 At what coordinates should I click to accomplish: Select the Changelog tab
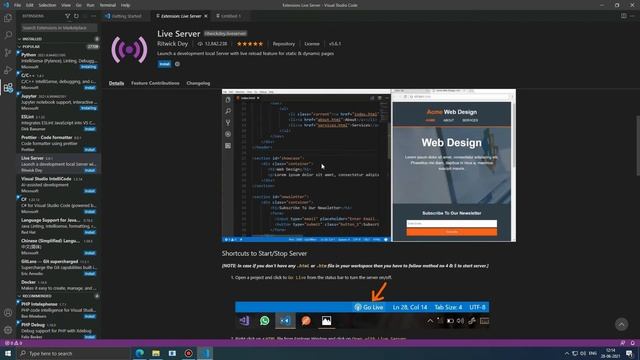[198, 83]
